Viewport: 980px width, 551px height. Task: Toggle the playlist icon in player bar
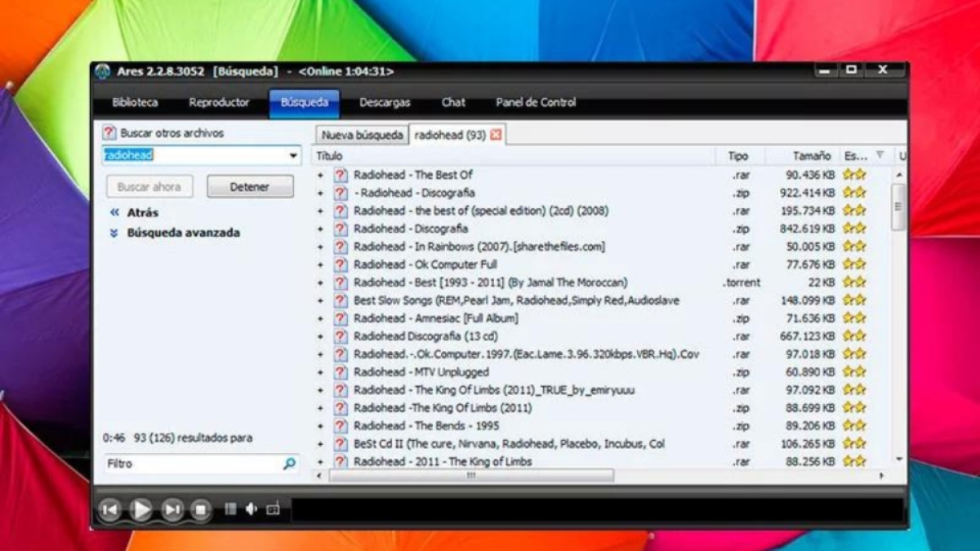(230, 509)
